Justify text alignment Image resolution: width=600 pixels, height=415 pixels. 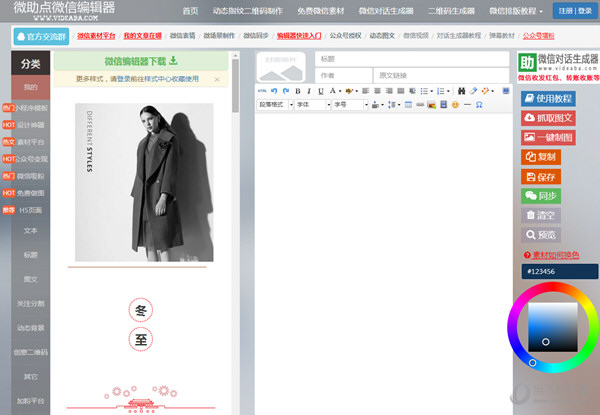coord(401,91)
